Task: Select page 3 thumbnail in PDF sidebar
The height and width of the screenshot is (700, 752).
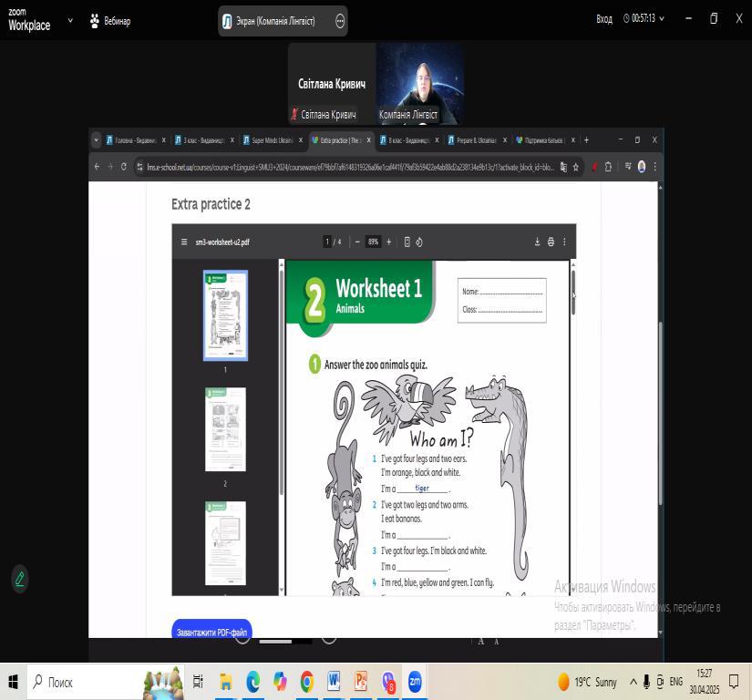Action: pos(225,543)
